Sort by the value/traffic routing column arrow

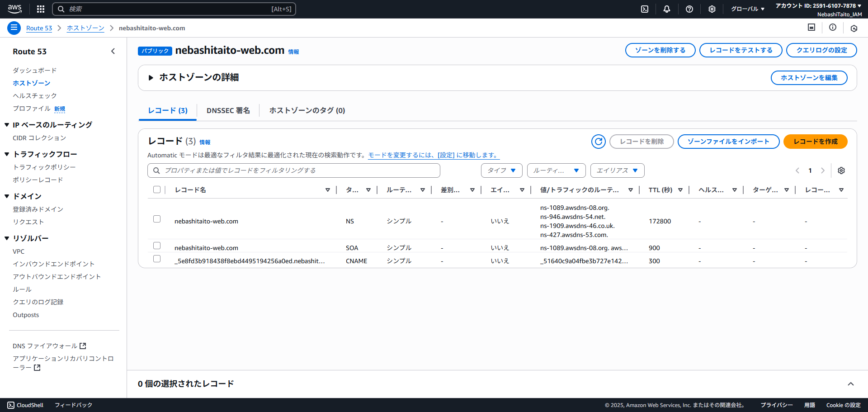[x=631, y=190]
